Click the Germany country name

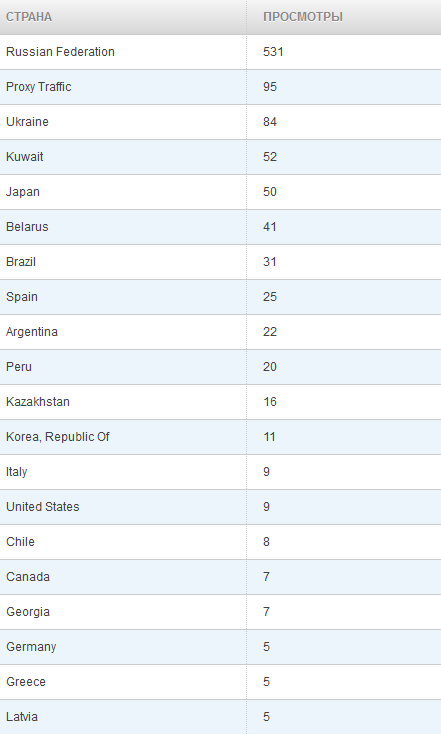[31, 647]
